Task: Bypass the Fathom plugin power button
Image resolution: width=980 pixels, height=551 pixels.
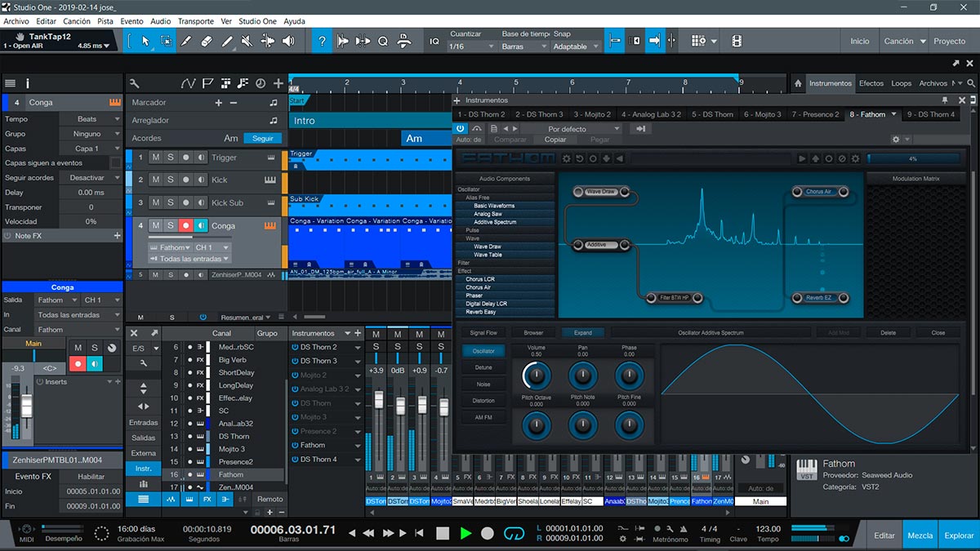Action: click(461, 128)
